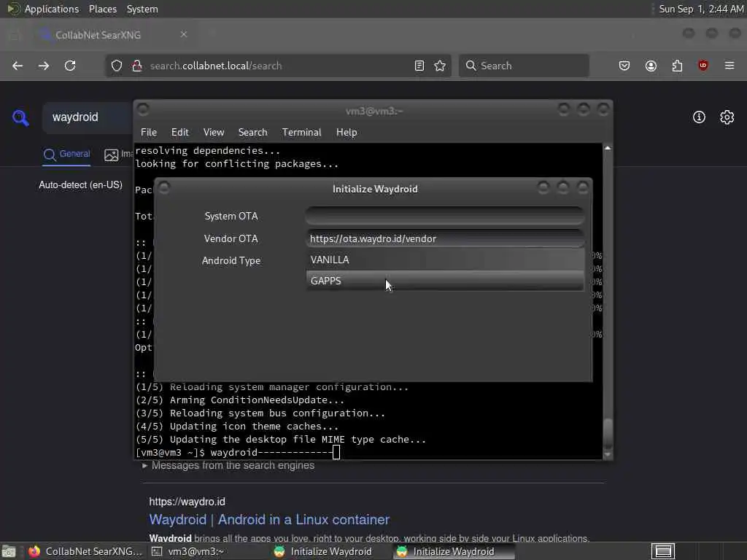This screenshot has width=747, height=560.
Task: Open the terminal Terminal menu
Action: (301, 133)
